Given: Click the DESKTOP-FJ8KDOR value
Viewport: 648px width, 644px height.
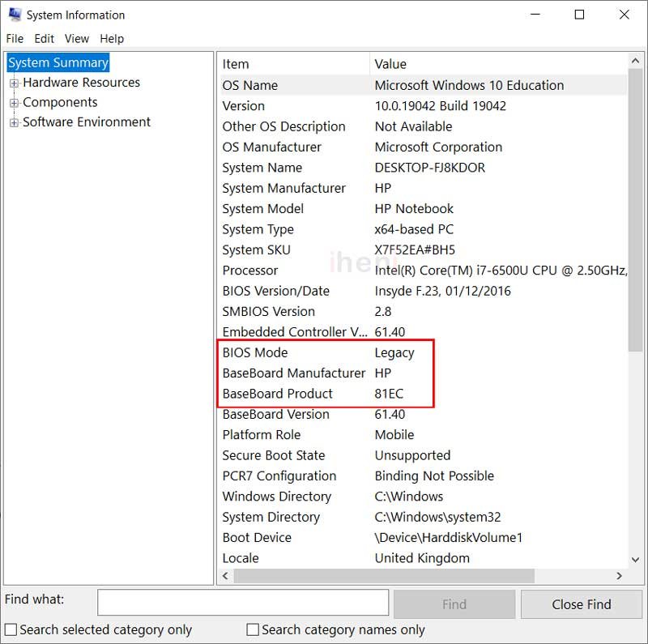Looking at the screenshot, I should click(430, 168).
